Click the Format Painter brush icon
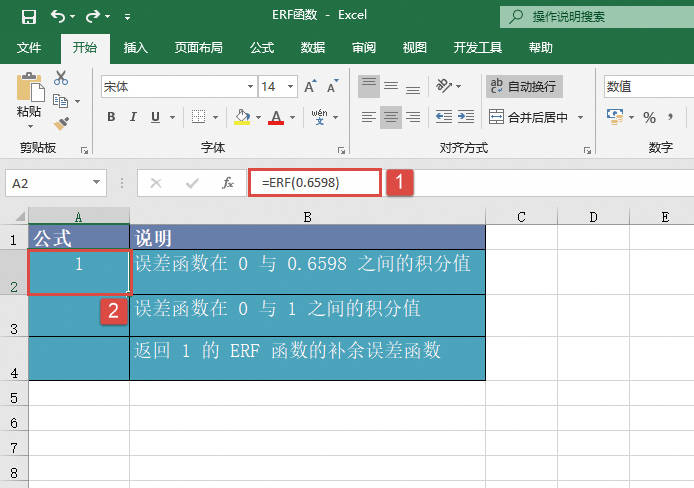Image resolution: width=694 pixels, height=488 pixels. point(61,123)
